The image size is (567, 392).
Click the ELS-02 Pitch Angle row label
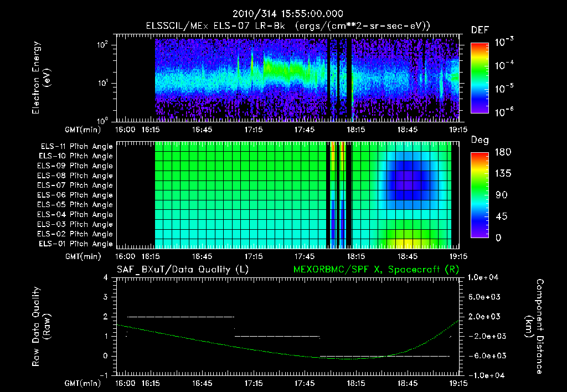tap(75, 234)
